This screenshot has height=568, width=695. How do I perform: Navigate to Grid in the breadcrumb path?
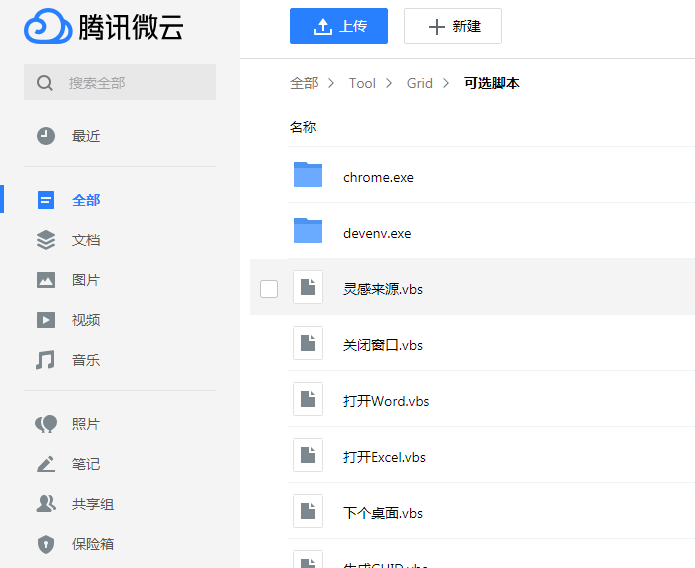pyautogui.click(x=420, y=83)
